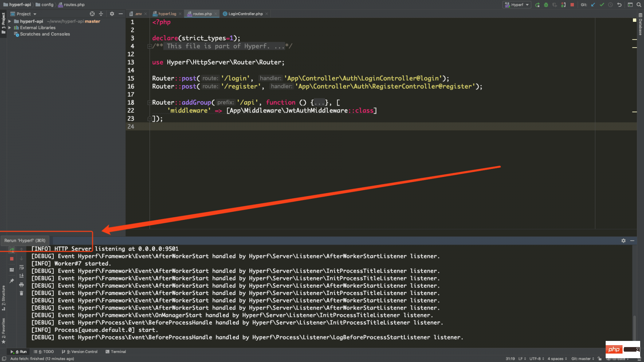Collapse all in Project panel
Image resolution: width=644 pixels, height=362 pixels.
pyautogui.click(x=101, y=14)
